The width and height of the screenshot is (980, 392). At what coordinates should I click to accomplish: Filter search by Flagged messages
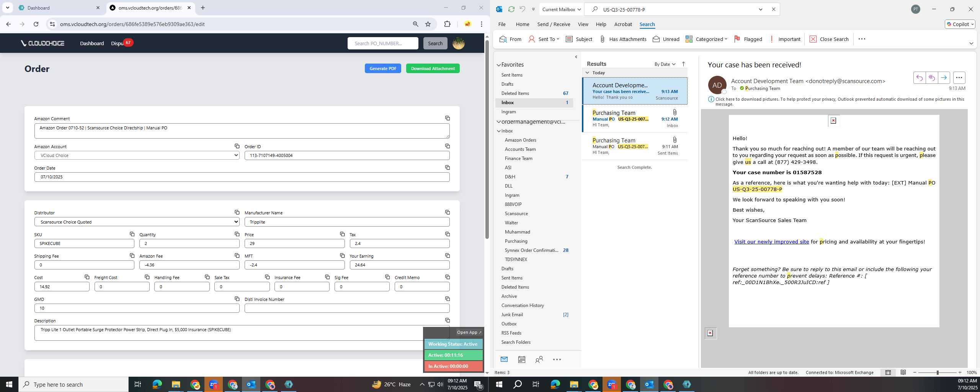pyautogui.click(x=748, y=39)
